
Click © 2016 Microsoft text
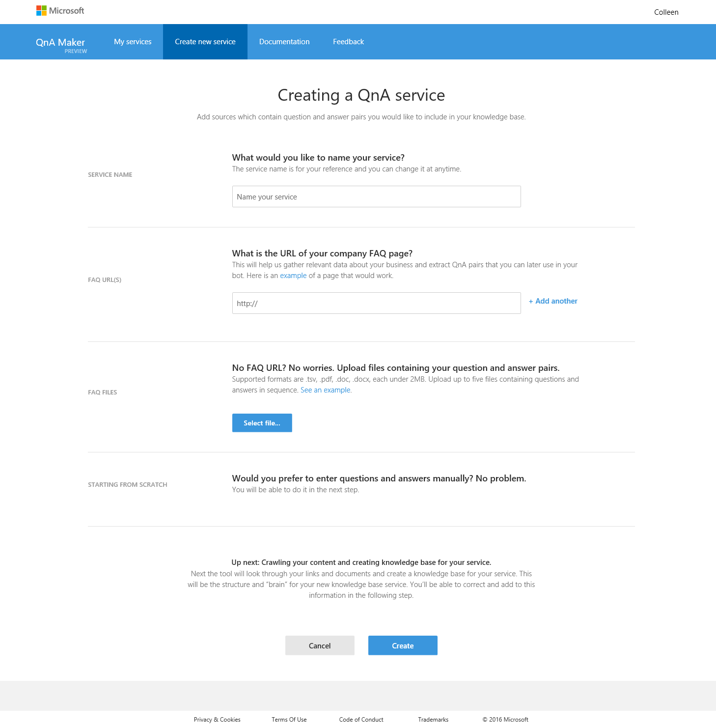tap(505, 720)
